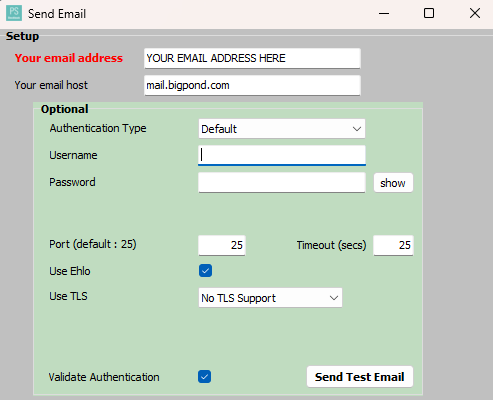Toggle the Validate Authentication checkbox
Image resolution: width=493 pixels, height=400 pixels.
pos(204,377)
